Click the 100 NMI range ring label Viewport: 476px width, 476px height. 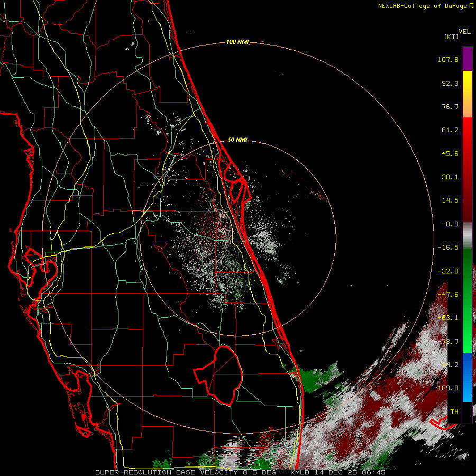click(237, 42)
